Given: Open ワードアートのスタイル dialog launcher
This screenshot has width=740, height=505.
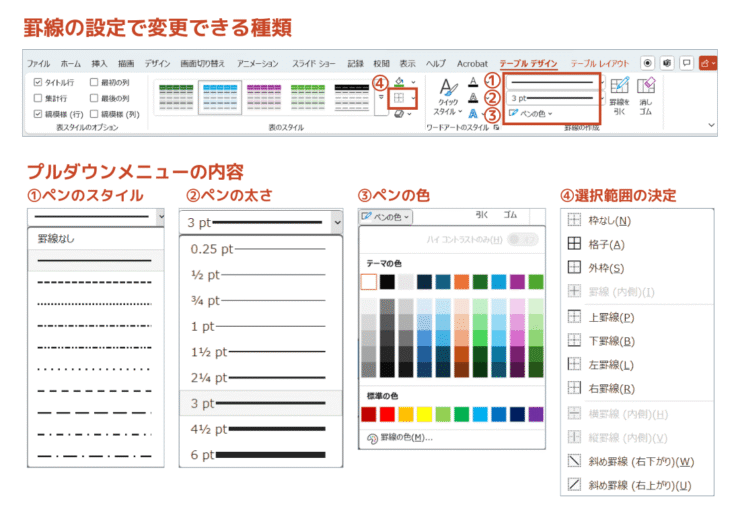Looking at the screenshot, I should click(x=496, y=127).
